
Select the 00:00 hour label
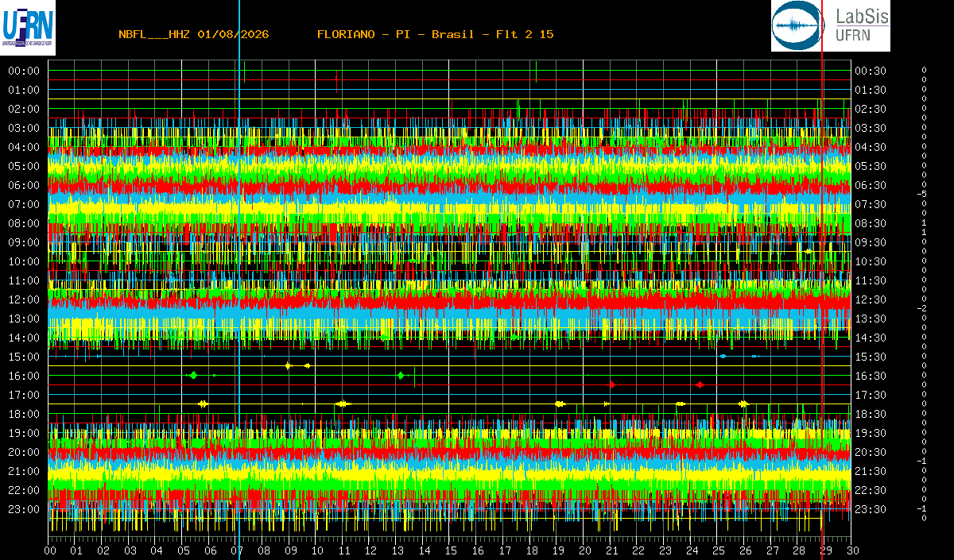coord(24,71)
